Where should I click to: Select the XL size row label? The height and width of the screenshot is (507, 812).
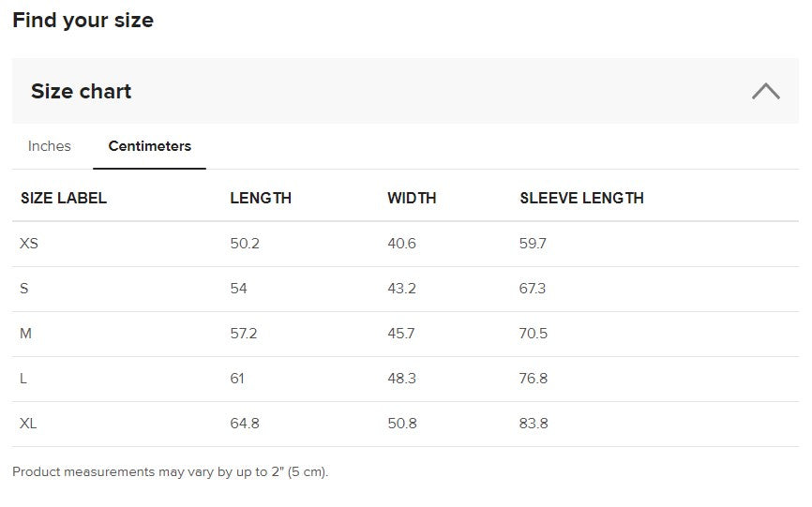(x=28, y=424)
